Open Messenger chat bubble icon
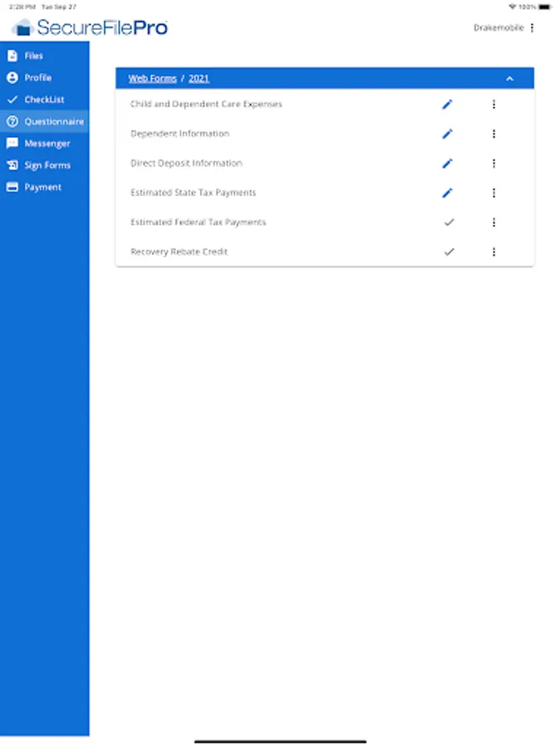 (x=12, y=143)
